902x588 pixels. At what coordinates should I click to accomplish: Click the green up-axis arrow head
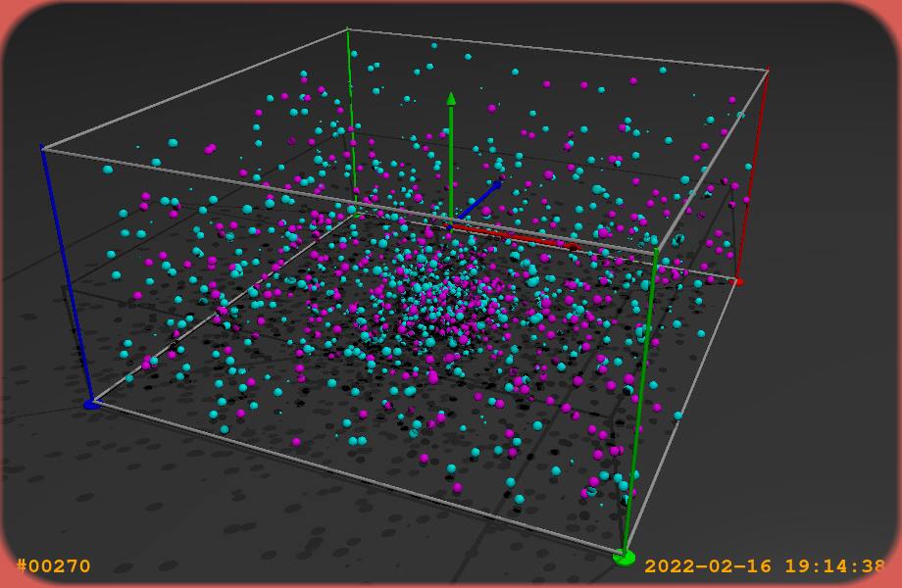click(x=451, y=99)
